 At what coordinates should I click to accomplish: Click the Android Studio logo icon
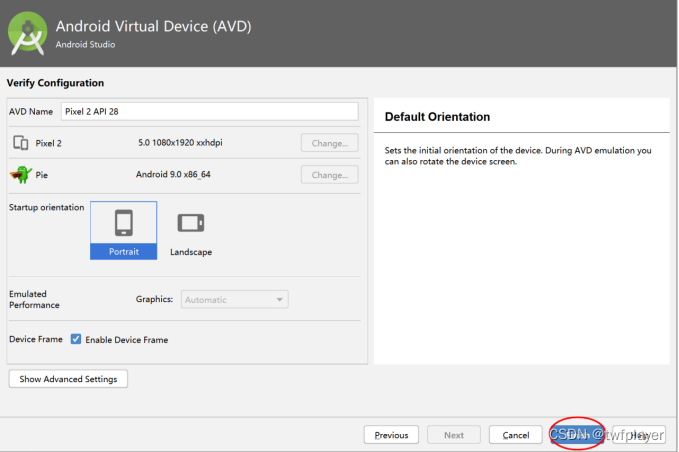tap(28, 33)
